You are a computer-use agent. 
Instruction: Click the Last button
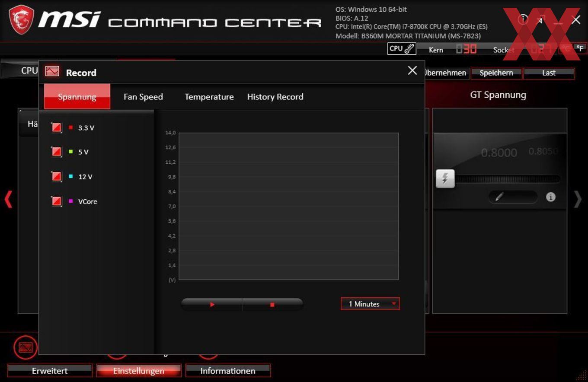(x=549, y=73)
